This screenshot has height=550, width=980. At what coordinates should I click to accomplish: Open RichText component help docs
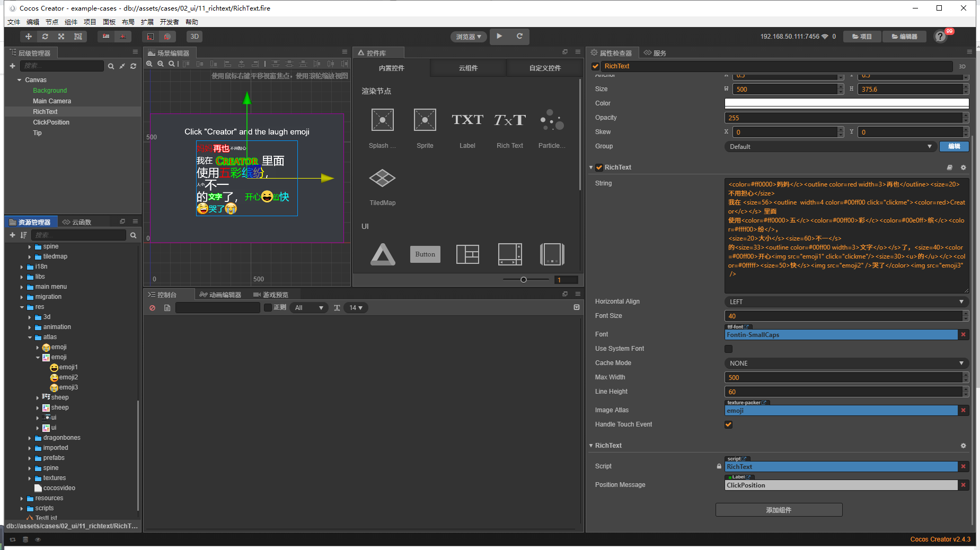tap(950, 167)
